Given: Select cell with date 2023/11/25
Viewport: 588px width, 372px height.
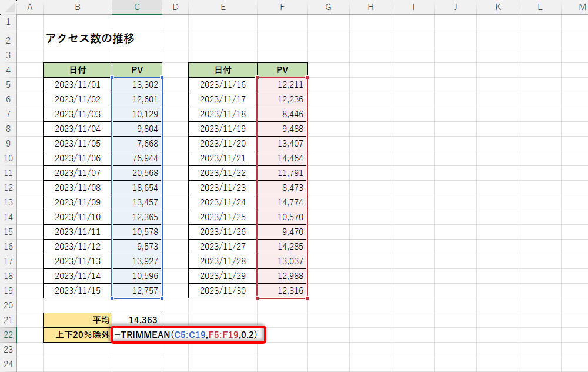Looking at the screenshot, I should tap(223, 217).
